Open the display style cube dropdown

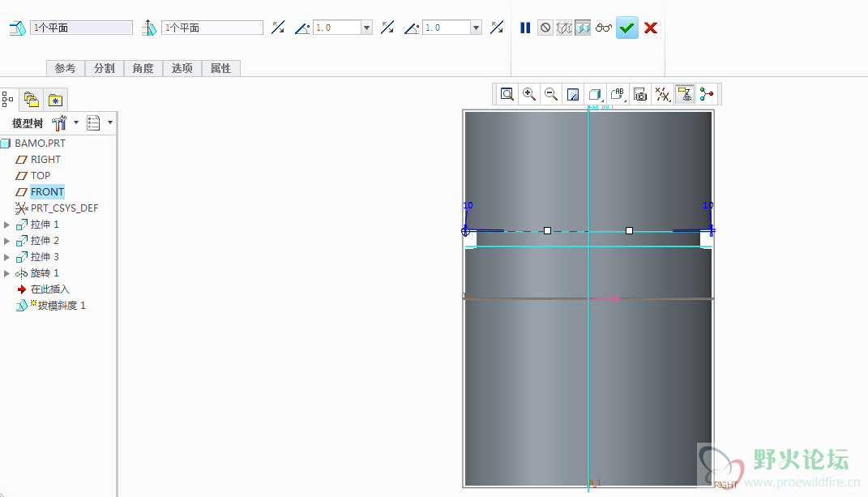[x=595, y=95]
